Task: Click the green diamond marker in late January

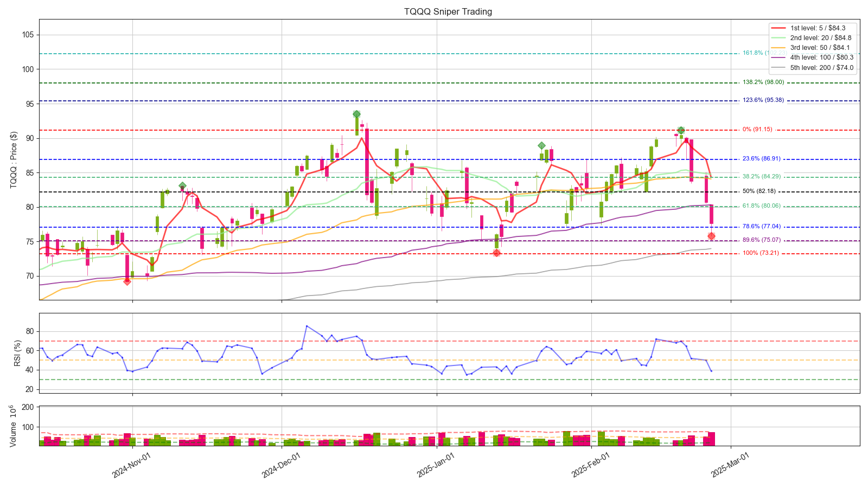Action: [541, 146]
